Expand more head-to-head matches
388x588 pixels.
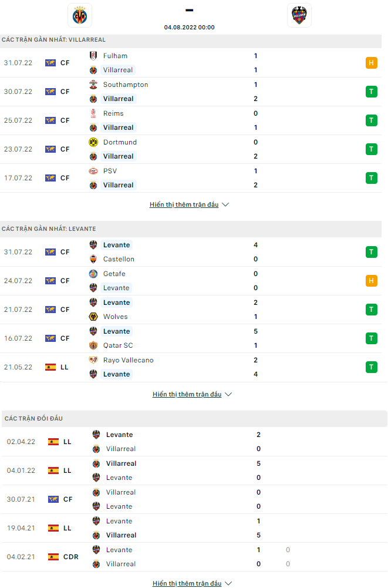[192, 583]
